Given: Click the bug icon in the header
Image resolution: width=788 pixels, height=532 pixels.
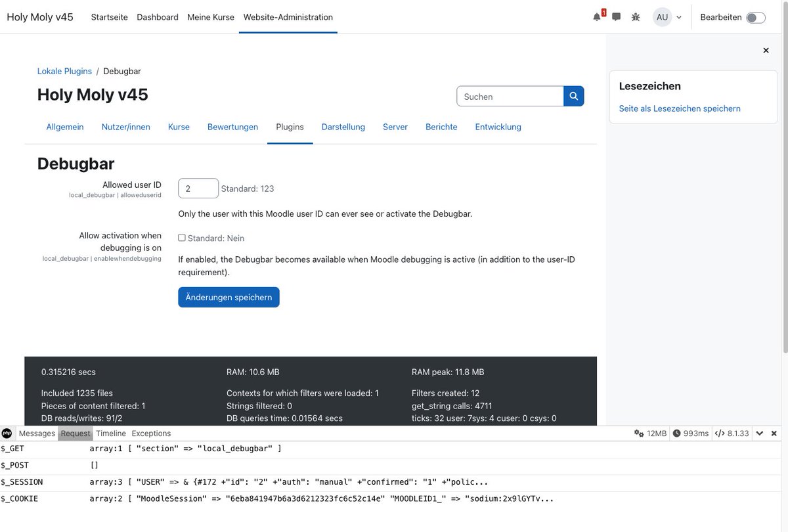Looking at the screenshot, I should (x=636, y=17).
